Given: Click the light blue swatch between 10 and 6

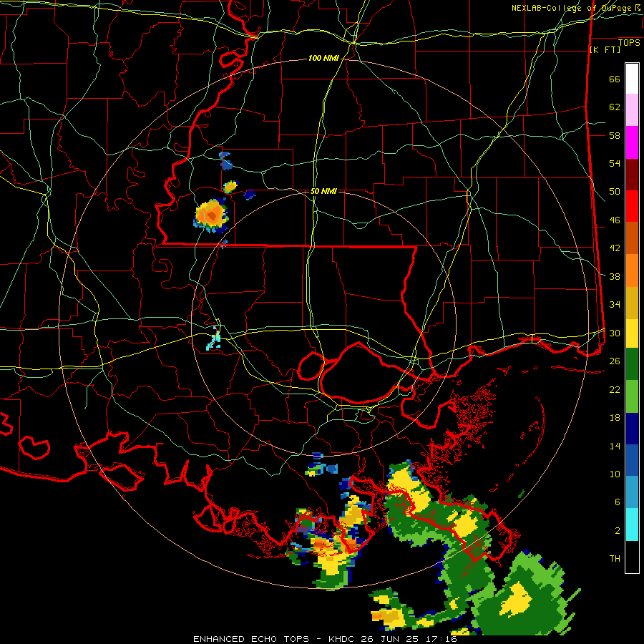Looking at the screenshot, I should 632,492.
